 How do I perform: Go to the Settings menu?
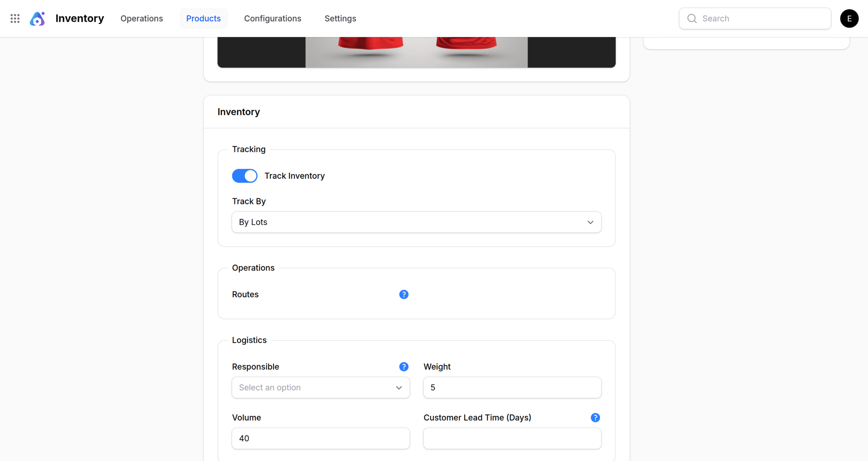(340, 18)
